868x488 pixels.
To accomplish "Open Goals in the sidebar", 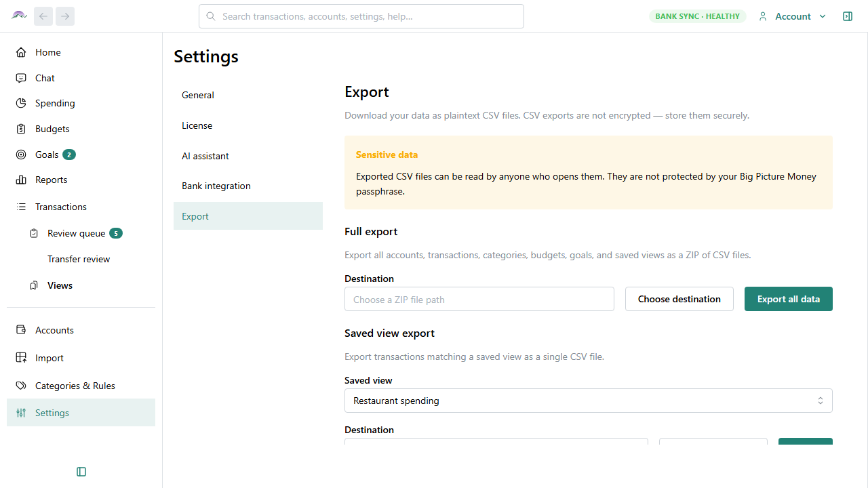I will coord(81,155).
